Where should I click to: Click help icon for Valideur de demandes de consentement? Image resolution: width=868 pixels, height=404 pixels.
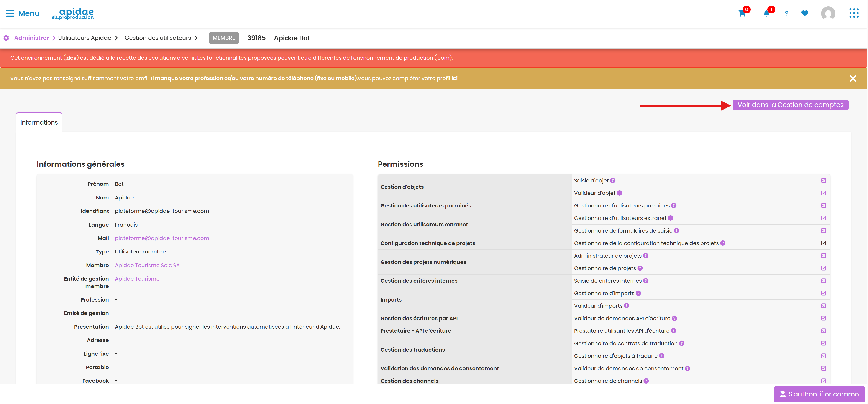coord(688,369)
